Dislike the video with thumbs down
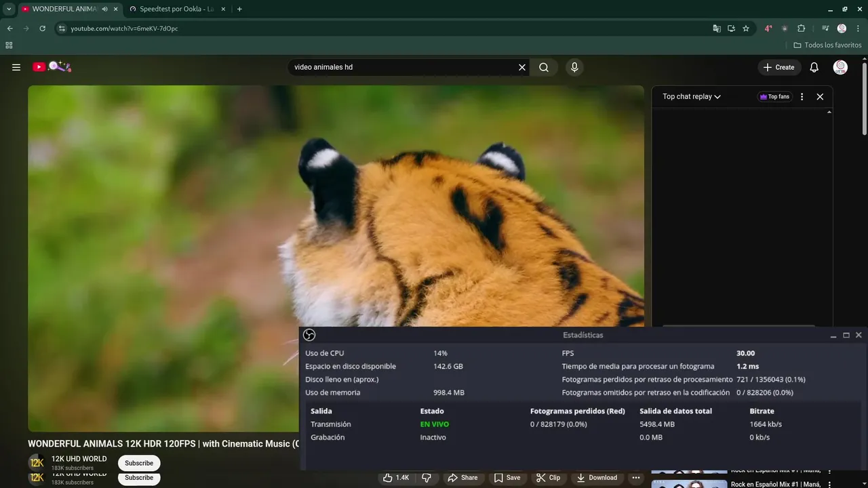The width and height of the screenshot is (868, 488). click(427, 478)
